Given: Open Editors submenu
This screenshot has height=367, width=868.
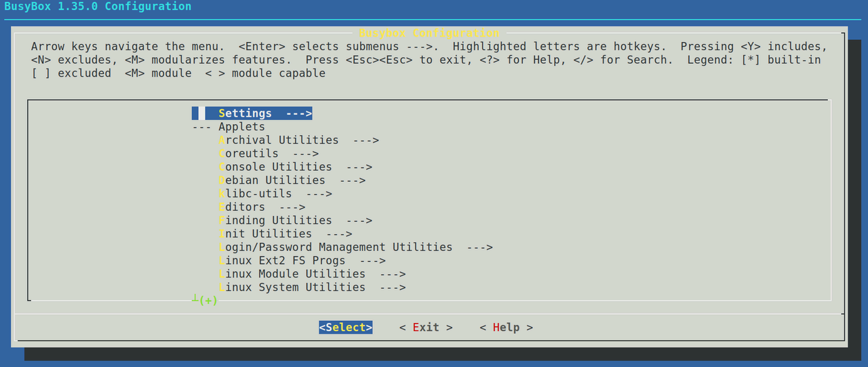Looking at the screenshot, I should [x=262, y=207].
